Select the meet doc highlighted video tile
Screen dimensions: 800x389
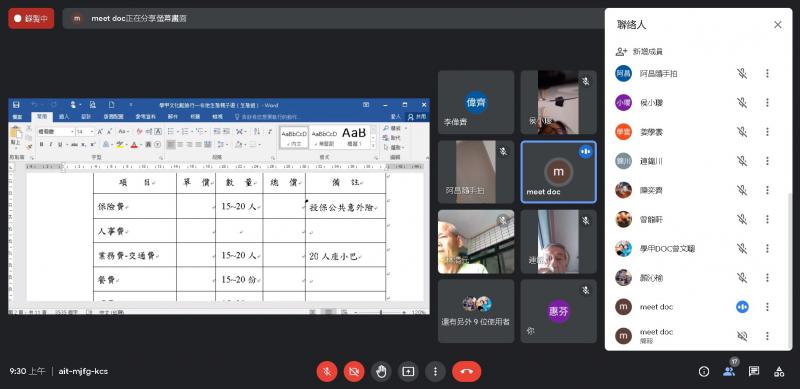558,172
